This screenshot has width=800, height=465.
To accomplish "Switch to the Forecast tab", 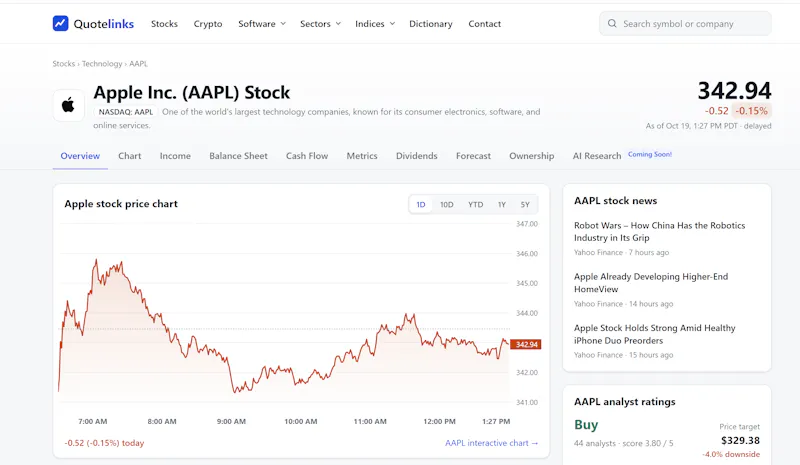I will click(x=473, y=156).
